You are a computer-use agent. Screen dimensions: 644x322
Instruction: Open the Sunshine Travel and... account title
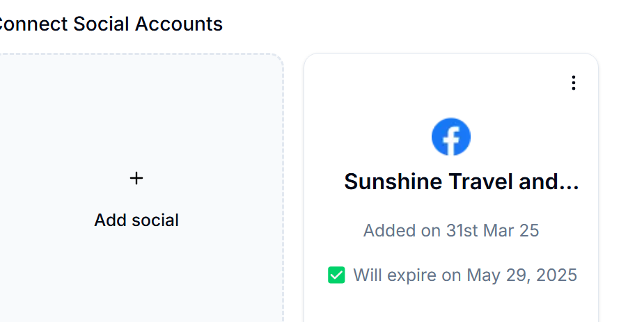pyautogui.click(x=461, y=182)
